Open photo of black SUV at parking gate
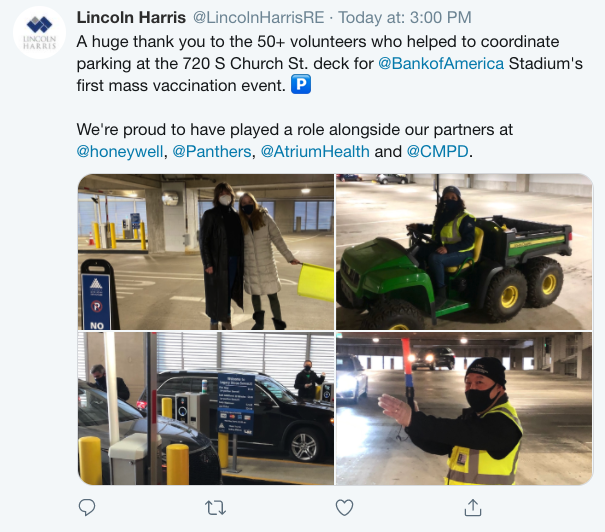 (x=206, y=408)
